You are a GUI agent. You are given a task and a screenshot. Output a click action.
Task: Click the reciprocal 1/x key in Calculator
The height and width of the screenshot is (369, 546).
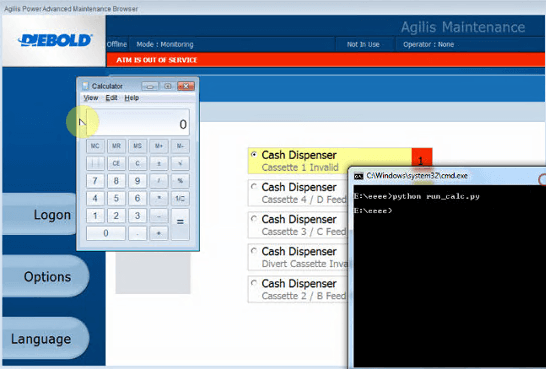coord(180,198)
